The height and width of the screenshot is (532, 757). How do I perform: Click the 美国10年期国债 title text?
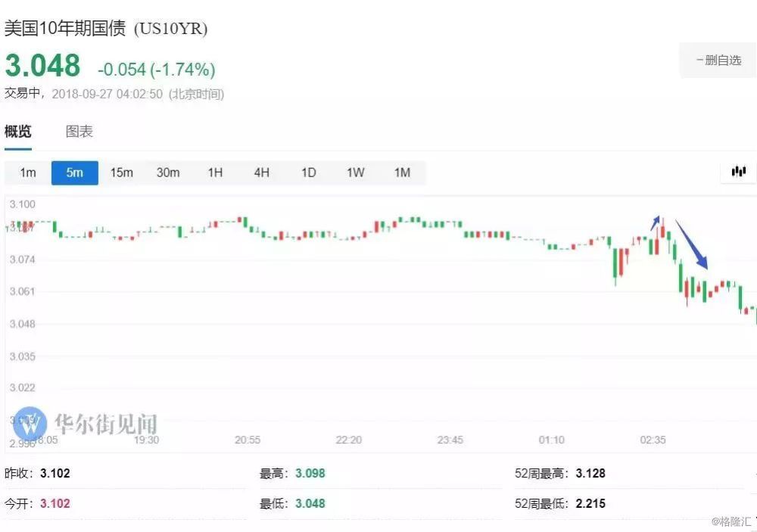[67, 29]
